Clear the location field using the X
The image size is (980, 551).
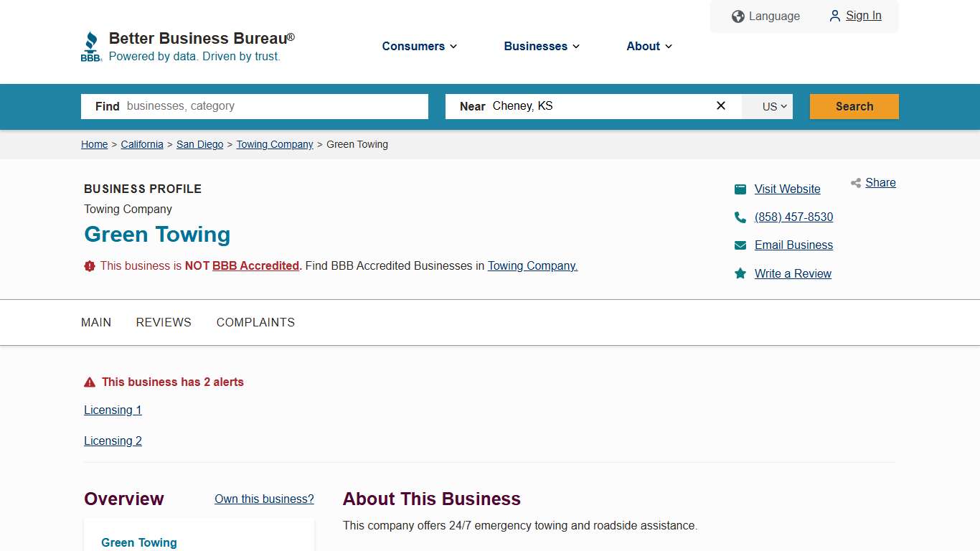point(720,105)
